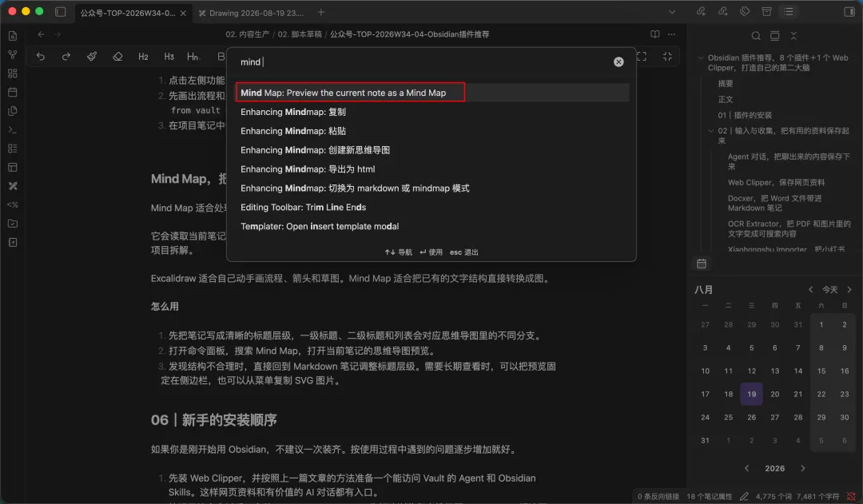The image size is (863, 504).
Task: Open the backlinks panel tab
Action: coord(701,11)
